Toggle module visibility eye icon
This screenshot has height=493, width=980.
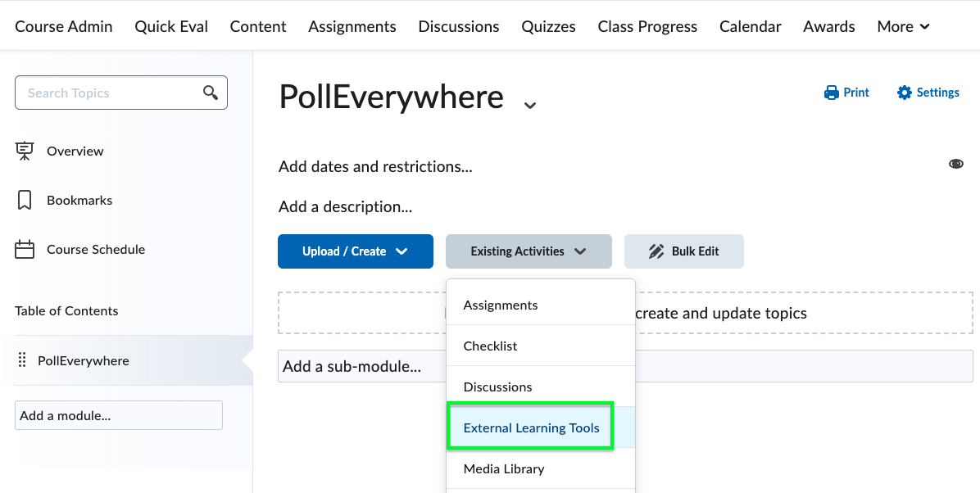956,164
